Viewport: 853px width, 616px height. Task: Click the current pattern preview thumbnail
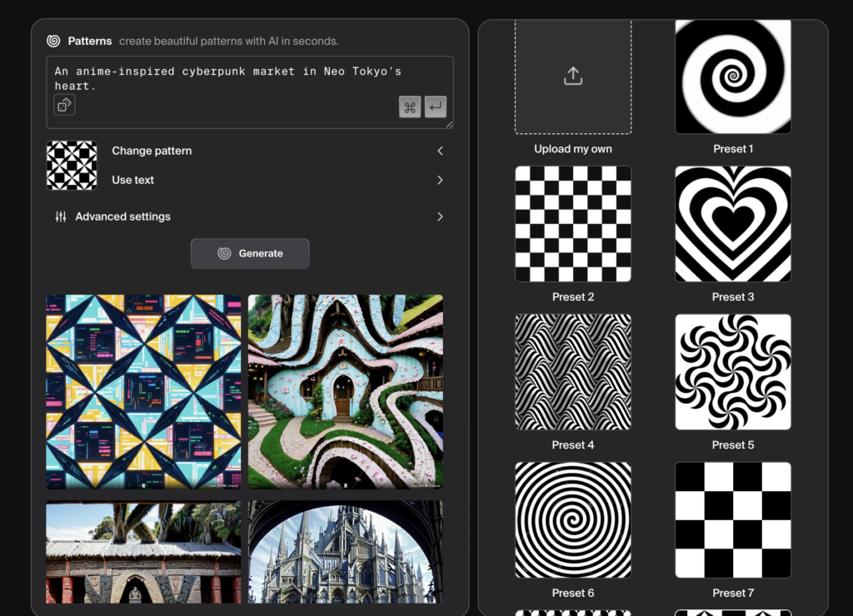click(72, 166)
